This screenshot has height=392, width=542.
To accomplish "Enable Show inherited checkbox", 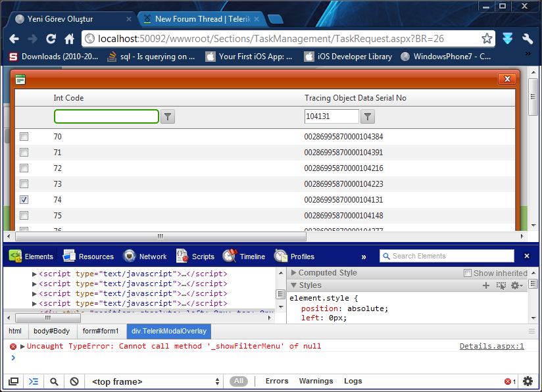I will click(467, 273).
